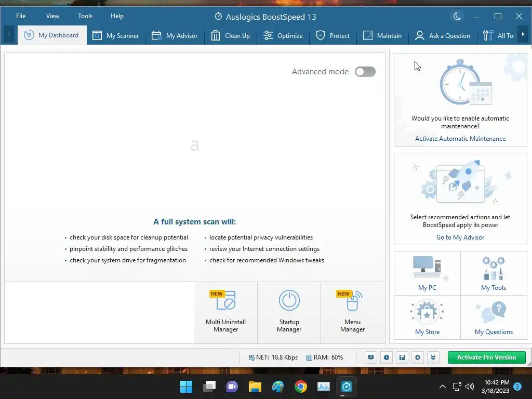
Task: Toggle the Advanced mode switch
Action: pos(365,72)
